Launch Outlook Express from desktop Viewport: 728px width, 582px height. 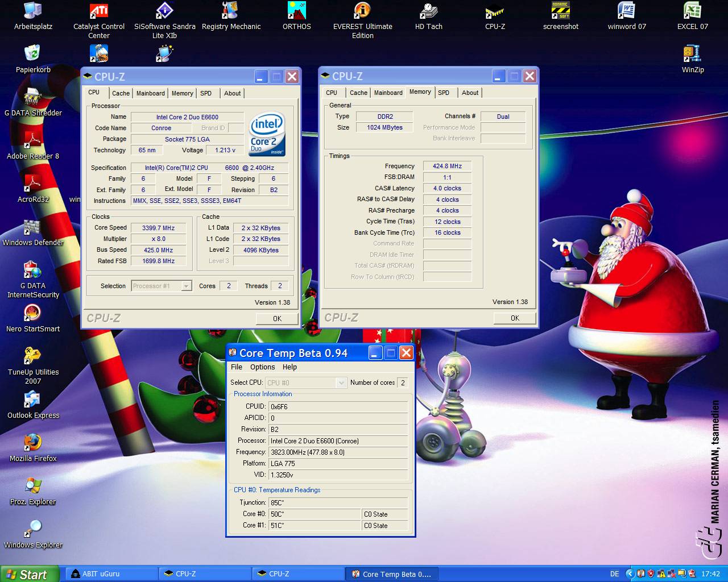(33, 405)
